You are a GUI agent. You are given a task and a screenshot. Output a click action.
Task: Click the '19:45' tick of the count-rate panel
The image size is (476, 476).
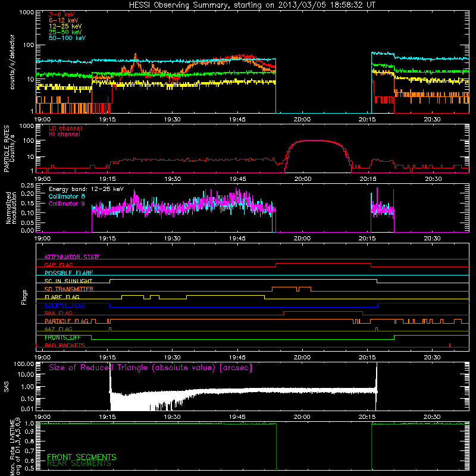237,120
